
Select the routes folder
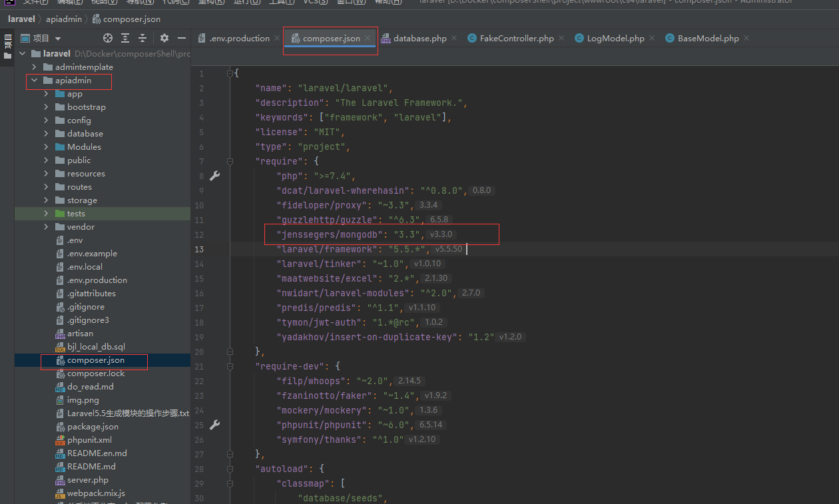point(79,187)
